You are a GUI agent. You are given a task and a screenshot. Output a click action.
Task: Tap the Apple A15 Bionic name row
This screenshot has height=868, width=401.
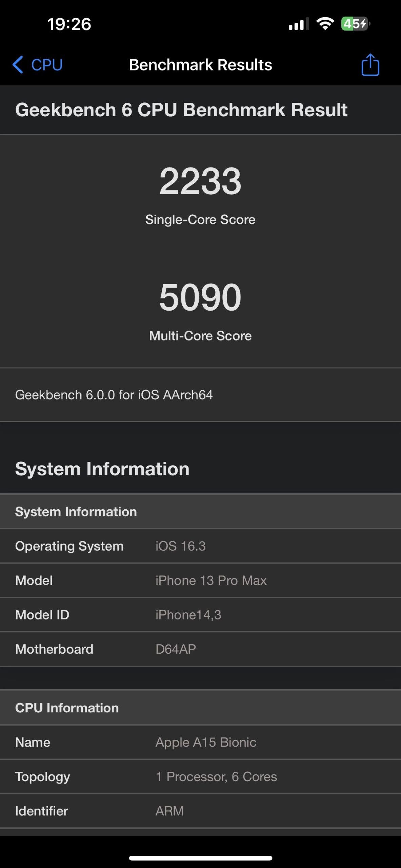(x=200, y=742)
